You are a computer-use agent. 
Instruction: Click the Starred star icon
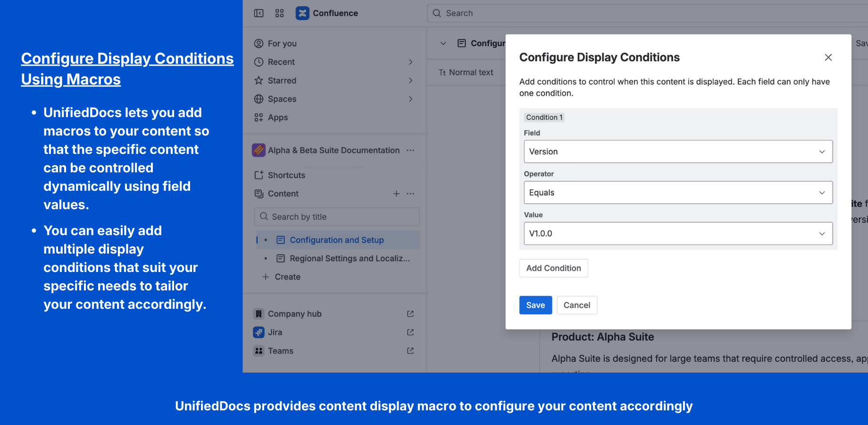[x=259, y=80]
